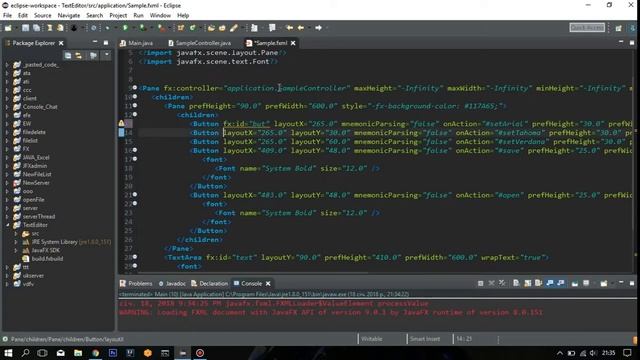Click the New Java Package toolbar icon
640x360 pixels.
[181, 28]
